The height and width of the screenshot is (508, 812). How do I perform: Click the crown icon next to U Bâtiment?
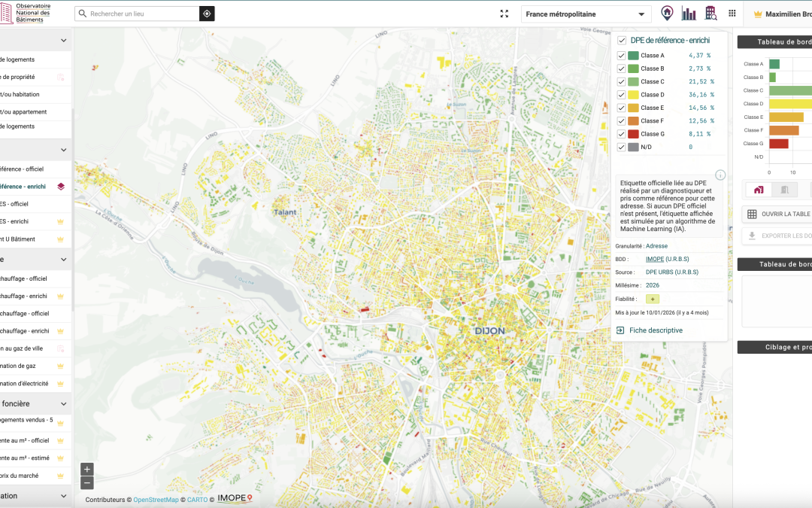tap(60, 239)
